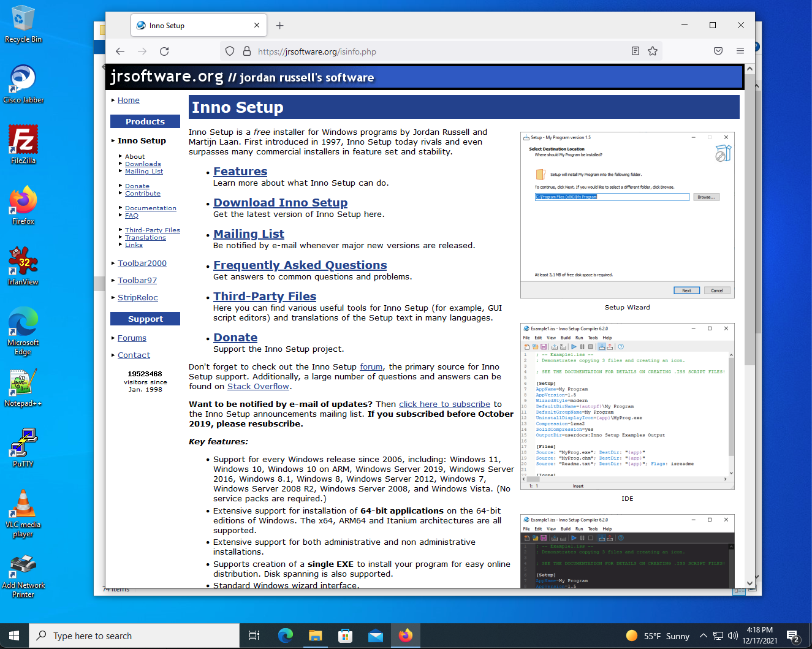Click the site security padlock icon
Viewport: 812px width, 649px height.
tap(247, 51)
